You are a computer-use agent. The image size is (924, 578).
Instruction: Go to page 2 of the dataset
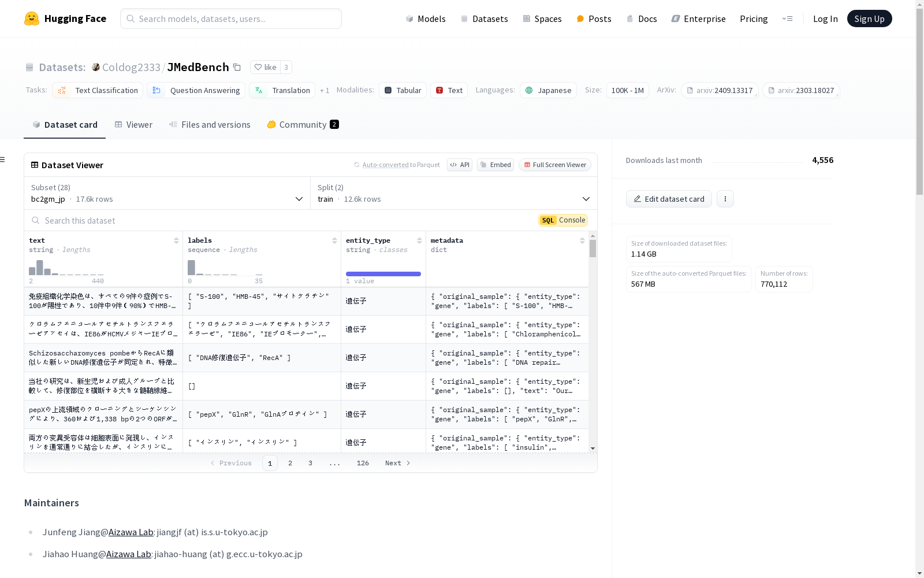[290, 463]
